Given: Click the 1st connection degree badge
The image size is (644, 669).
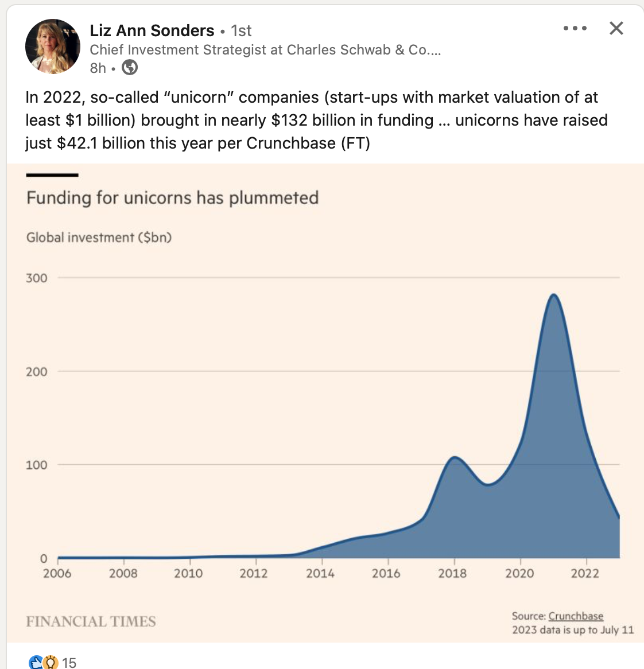Looking at the screenshot, I should pos(241,31).
